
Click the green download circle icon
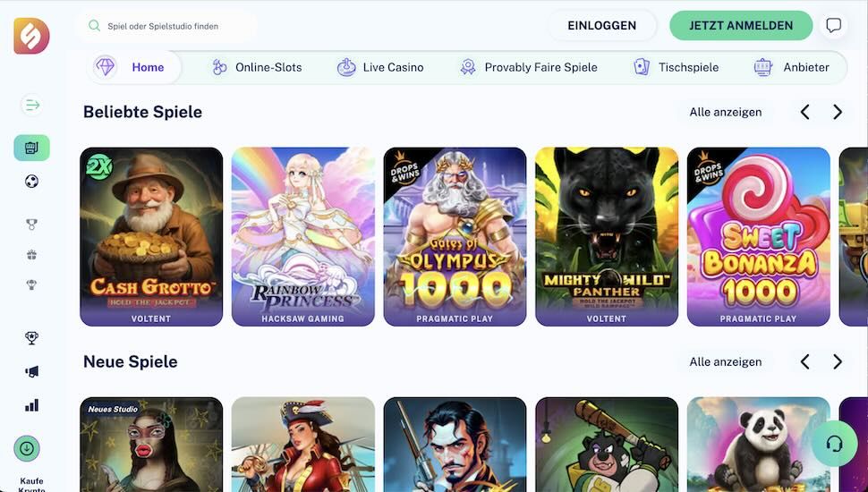(x=27, y=448)
